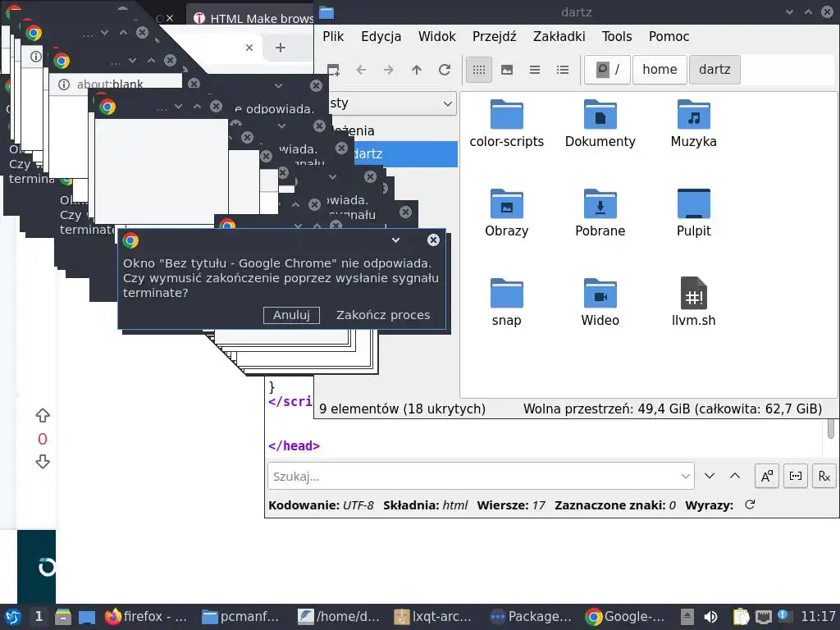The height and width of the screenshot is (630, 840).
Task: Select the Pulpit folder
Action: tap(694, 212)
